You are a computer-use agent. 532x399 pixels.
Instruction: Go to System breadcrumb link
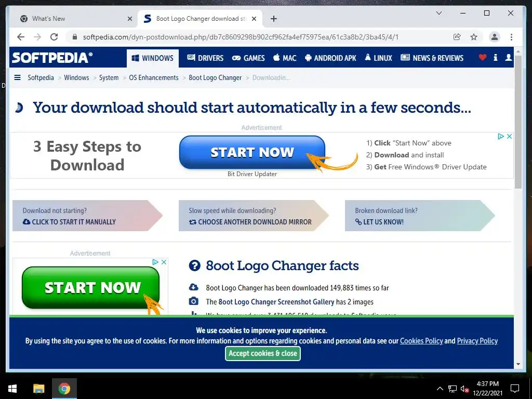coord(109,78)
